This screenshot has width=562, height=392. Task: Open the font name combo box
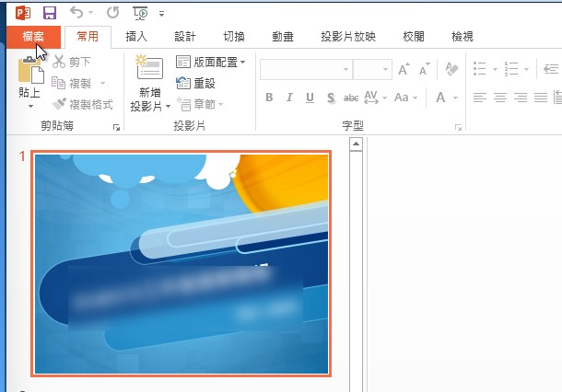[x=304, y=69]
